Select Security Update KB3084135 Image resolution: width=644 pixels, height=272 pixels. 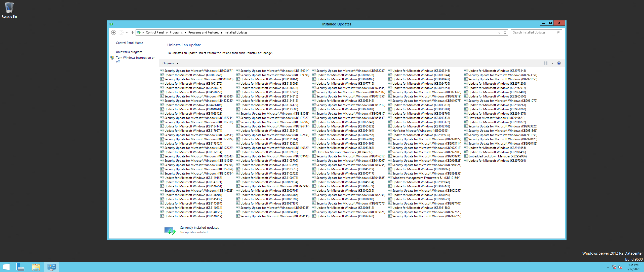[x=273, y=216]
